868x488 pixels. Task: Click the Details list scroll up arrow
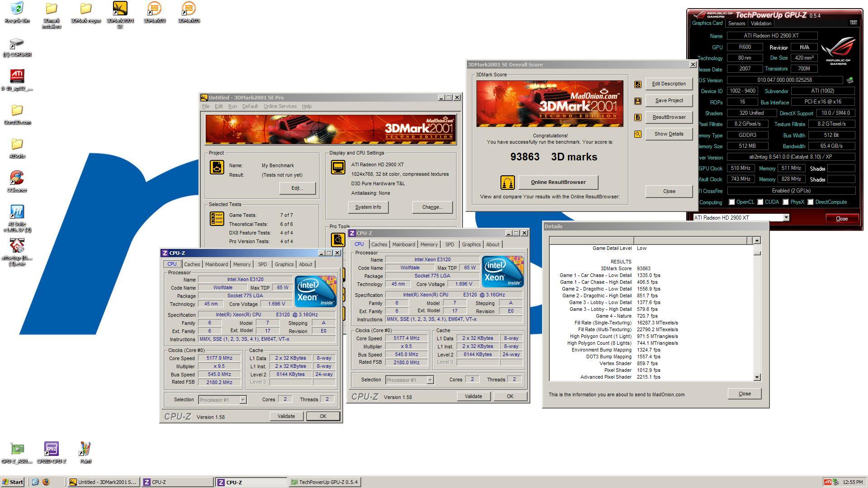(x=757, y=240)
